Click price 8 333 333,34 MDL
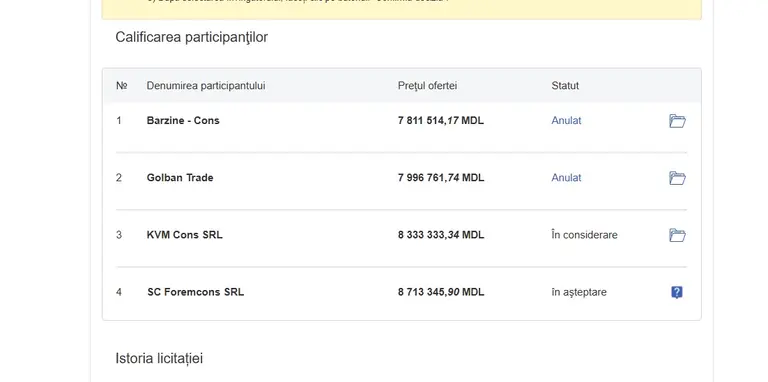The image size is (768, 382). click(x=441, y=235)
